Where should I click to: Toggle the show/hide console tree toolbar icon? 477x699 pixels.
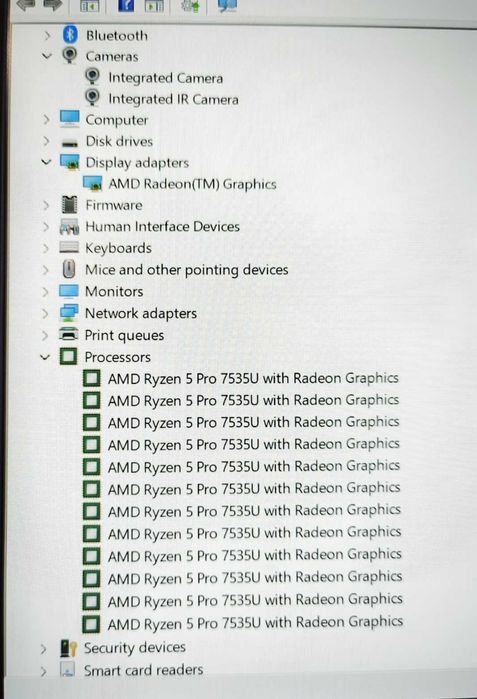(90, 5)
